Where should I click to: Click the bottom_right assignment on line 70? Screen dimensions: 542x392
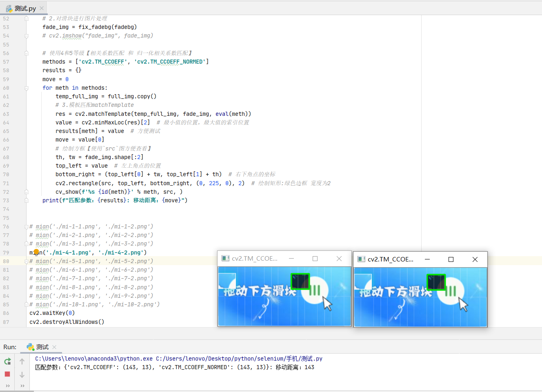point(139,174)
